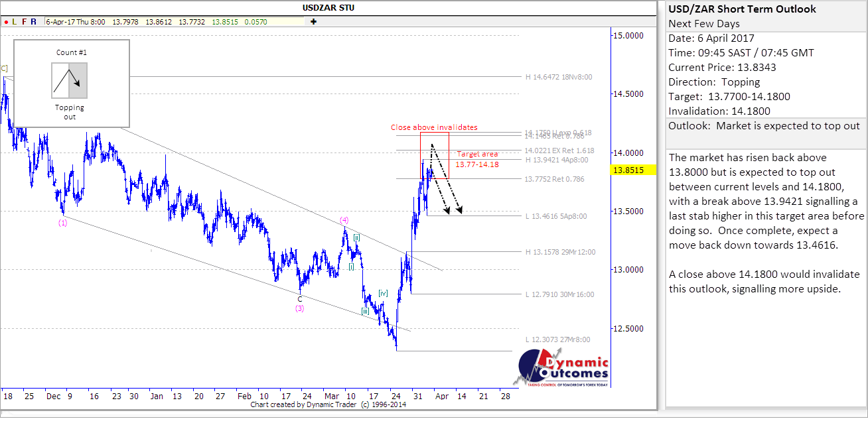Click the L 12.7910 30Mr16:00 level label

tap(559, 294)
